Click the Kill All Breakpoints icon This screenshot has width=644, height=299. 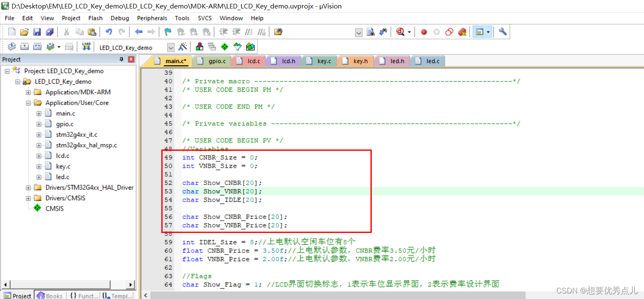pyautogui.click(x=462, y=32)
